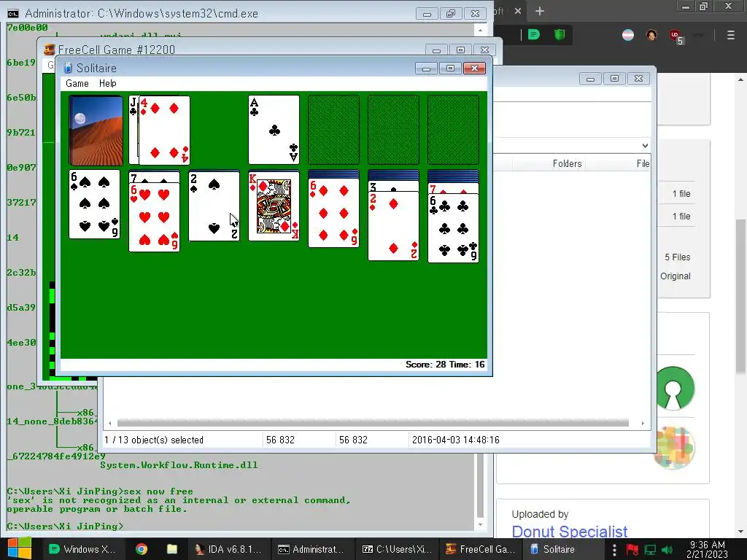Viewport: 747px width, 560px height.
Task: Open the Windows Start button
Action: 20,548
